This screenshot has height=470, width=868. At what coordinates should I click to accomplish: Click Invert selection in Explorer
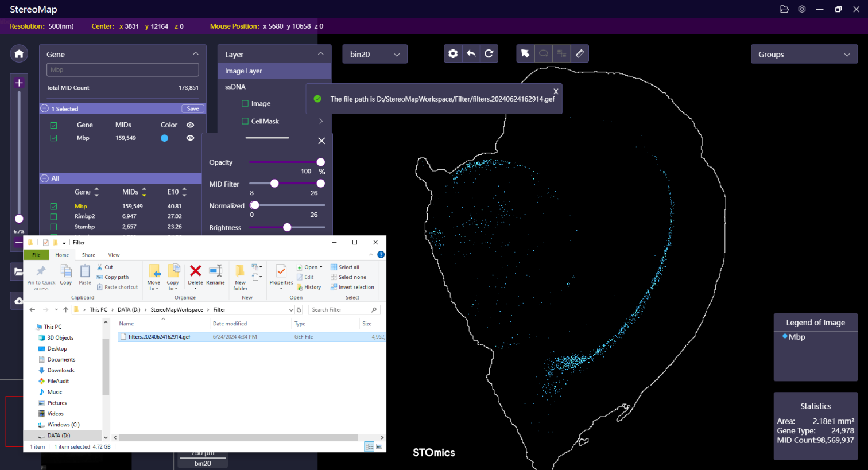coord(352,288)
